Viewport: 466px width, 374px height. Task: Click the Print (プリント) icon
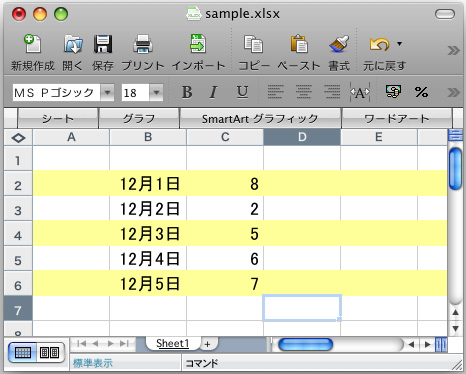point(143,44)
